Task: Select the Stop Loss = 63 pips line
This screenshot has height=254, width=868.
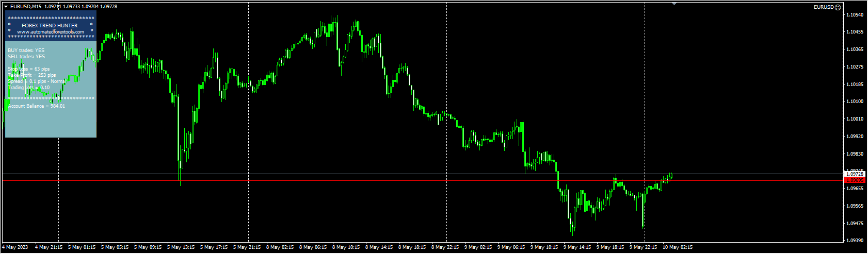Action: (29, 69)
